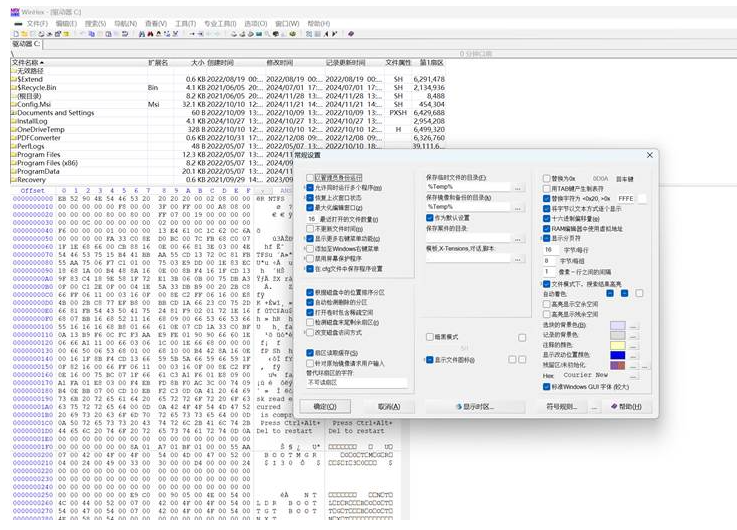Enable 用TAB键产生制表符 checkbox
The image size is (737, 530).
[547, 188]
